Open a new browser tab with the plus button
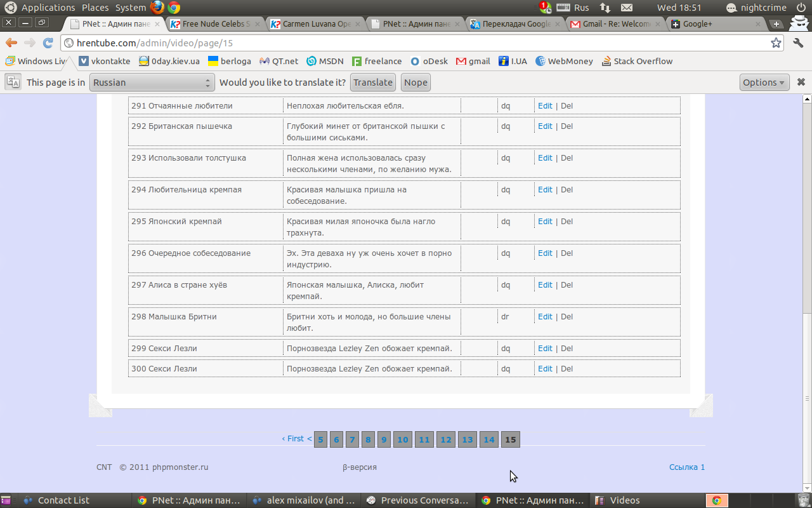The image size is (812, 508). pos(776,24)
